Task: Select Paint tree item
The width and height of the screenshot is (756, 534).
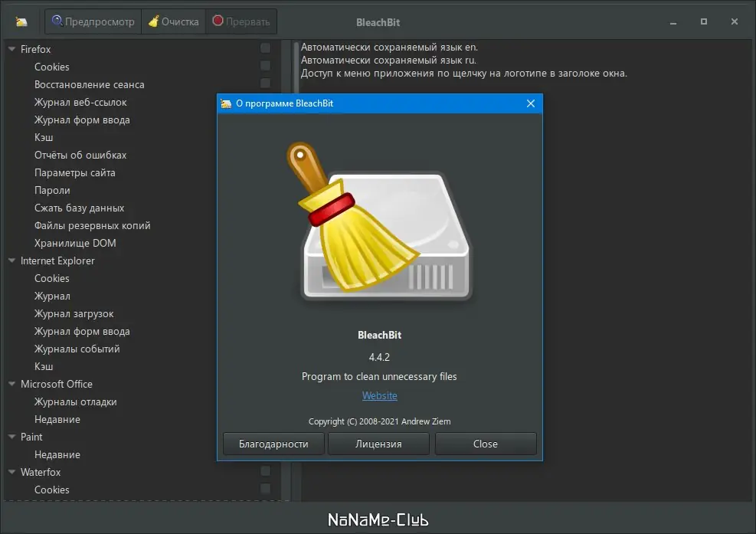Action: (31, 437)
